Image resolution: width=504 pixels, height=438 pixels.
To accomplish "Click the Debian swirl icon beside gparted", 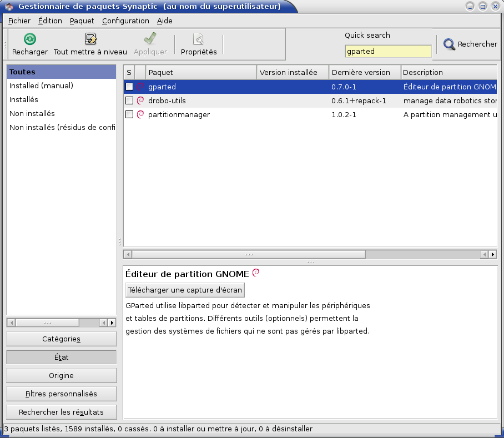I will point(140,87).
